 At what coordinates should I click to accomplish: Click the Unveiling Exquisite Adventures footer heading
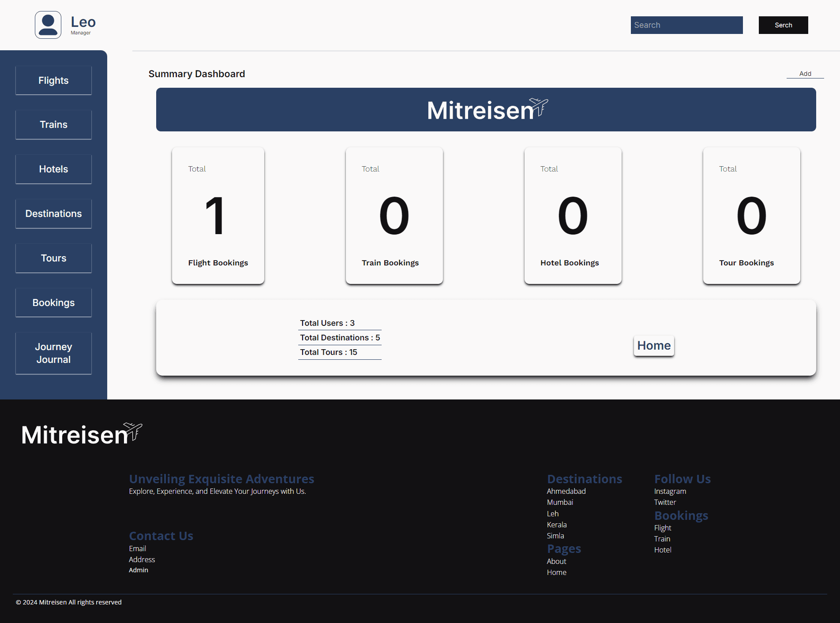click(221, 479)
